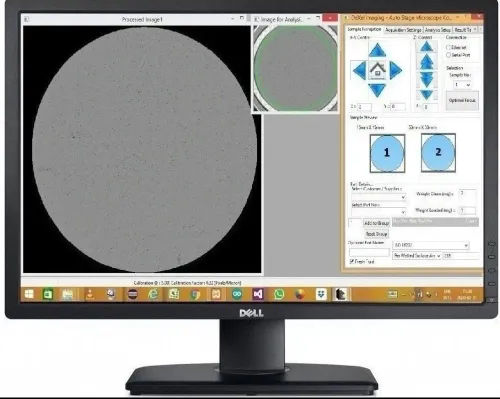Open Google Chrome from taskbar
Screen dimensions: 500x399
[x=195, y=294]
